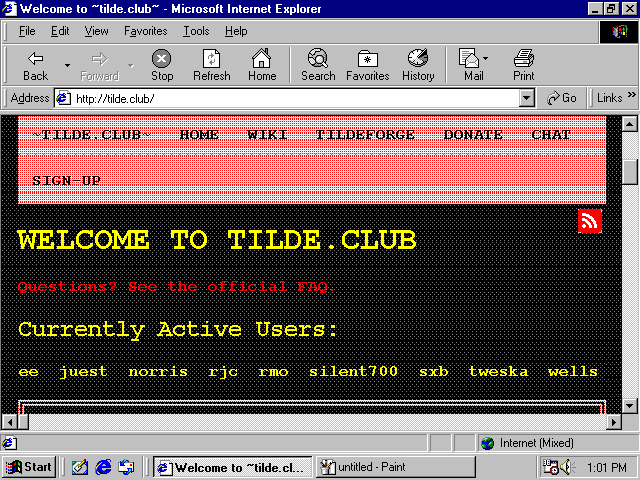Switch to the untitled - Paint taskbar window

tap(368, 467)
